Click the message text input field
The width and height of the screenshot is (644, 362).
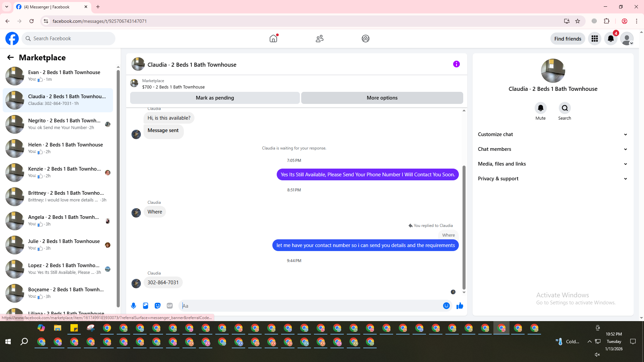tap(310, 306)
